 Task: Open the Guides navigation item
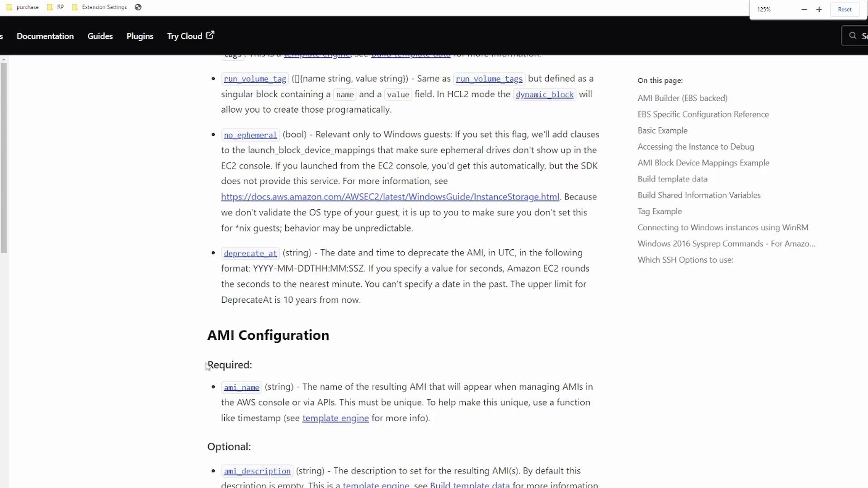[100, 36]
